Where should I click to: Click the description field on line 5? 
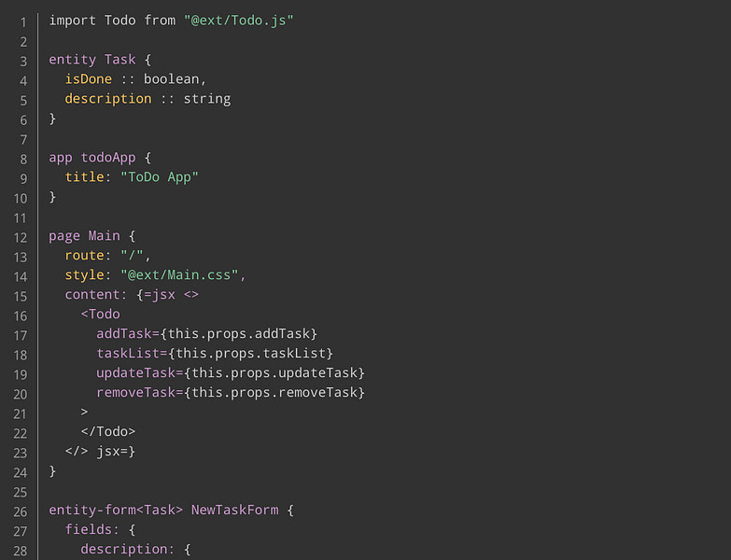point(108,99)
